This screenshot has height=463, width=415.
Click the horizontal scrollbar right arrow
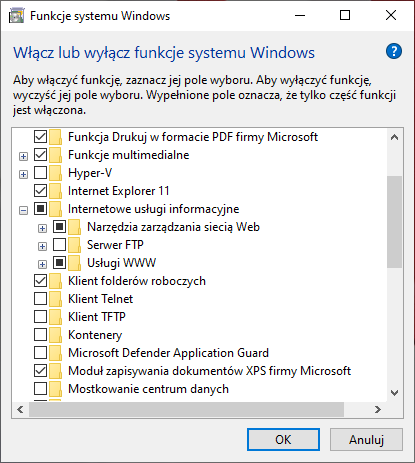[378, 409]
